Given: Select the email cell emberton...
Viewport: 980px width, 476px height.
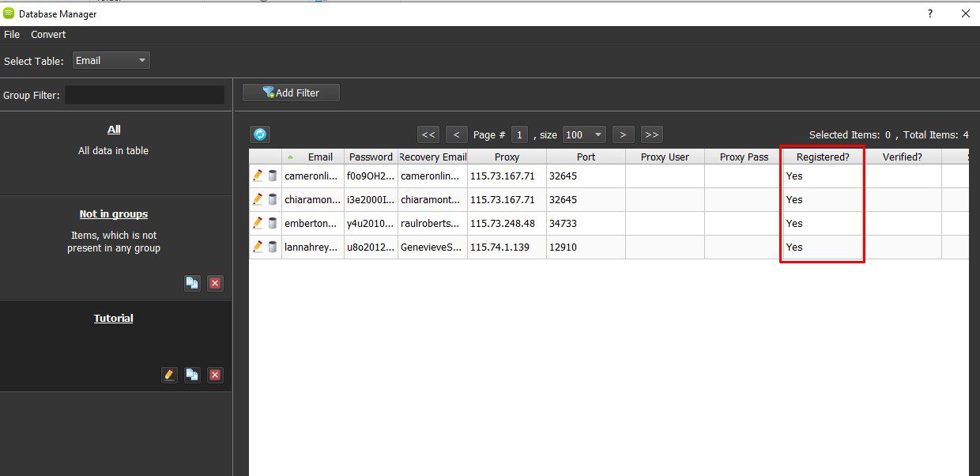Looking at the screenshot, I should pyautogui.click(x=313, y=223).
